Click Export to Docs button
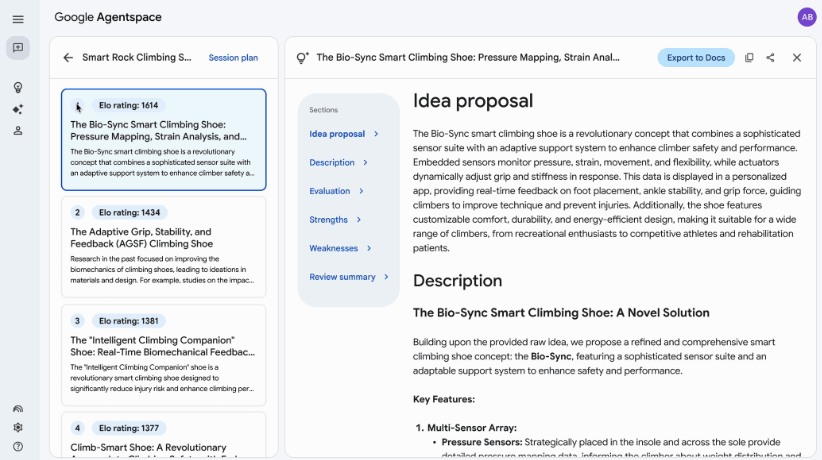Viewport: 822px width, 460px height. (696, 58)
